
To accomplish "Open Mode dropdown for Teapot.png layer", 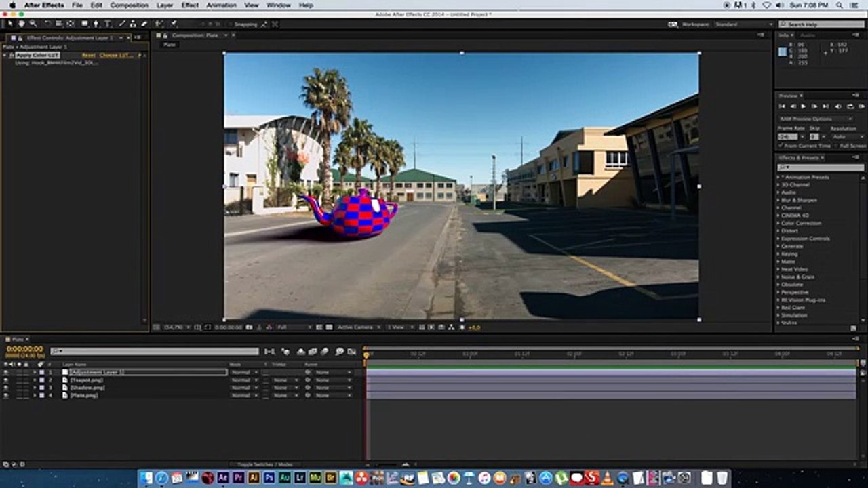I will tap(244, 380).
